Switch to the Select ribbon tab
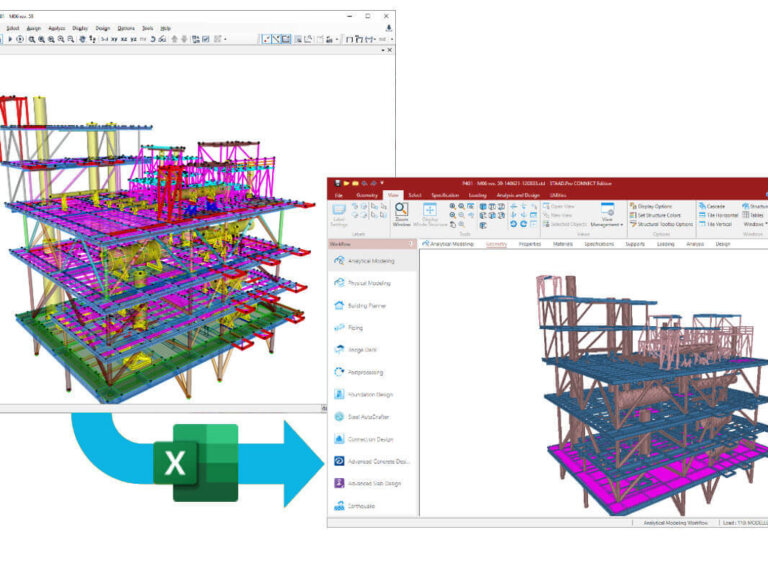Viewport: 768px width, 576px height. [415, 195]
